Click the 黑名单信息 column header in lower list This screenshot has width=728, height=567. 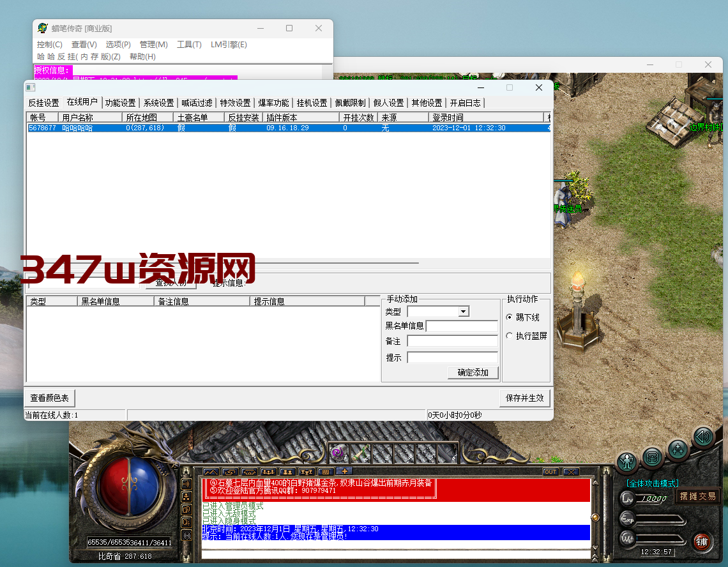(116, 301)
